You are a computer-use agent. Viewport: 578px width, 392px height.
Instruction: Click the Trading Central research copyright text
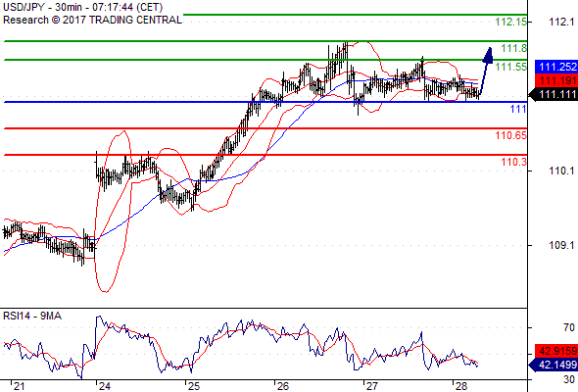(x=92, y=20)
